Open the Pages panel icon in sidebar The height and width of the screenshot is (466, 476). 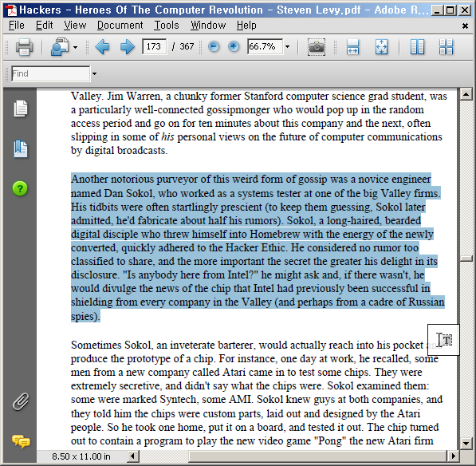pyautogui.click(x=21, y=109)
